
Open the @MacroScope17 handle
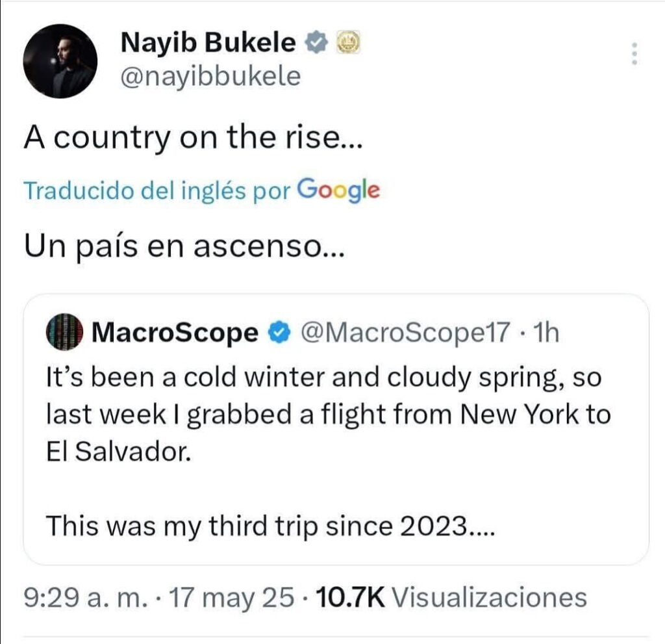[404, 333]
